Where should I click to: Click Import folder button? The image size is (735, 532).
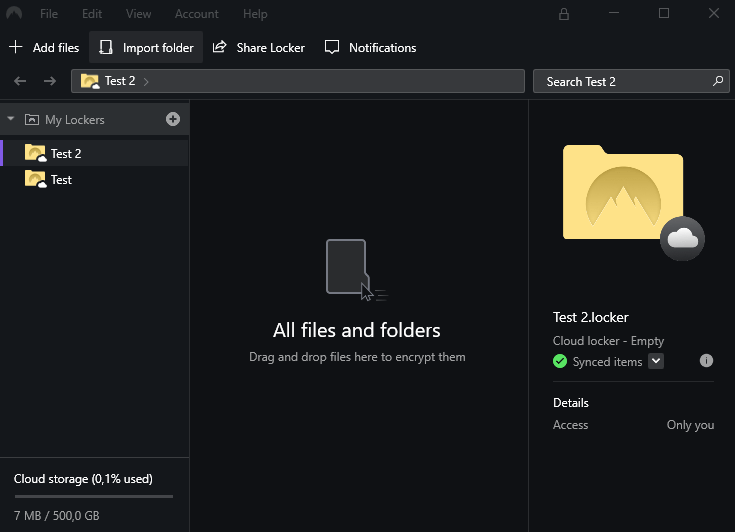click(x=146, y=47)
